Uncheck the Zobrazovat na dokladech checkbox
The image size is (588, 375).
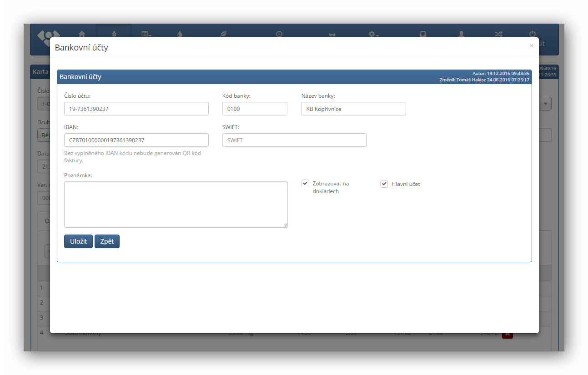pos(305,184)
